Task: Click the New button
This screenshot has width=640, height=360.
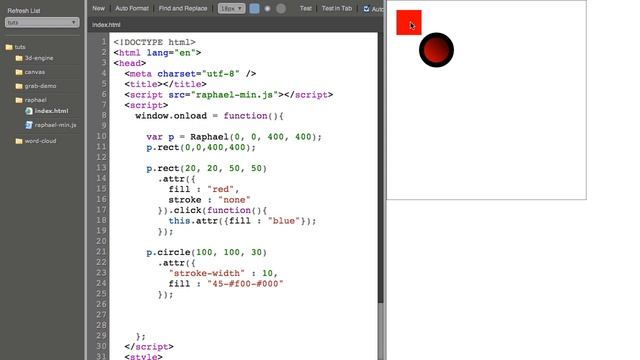Action: [98, 8]
